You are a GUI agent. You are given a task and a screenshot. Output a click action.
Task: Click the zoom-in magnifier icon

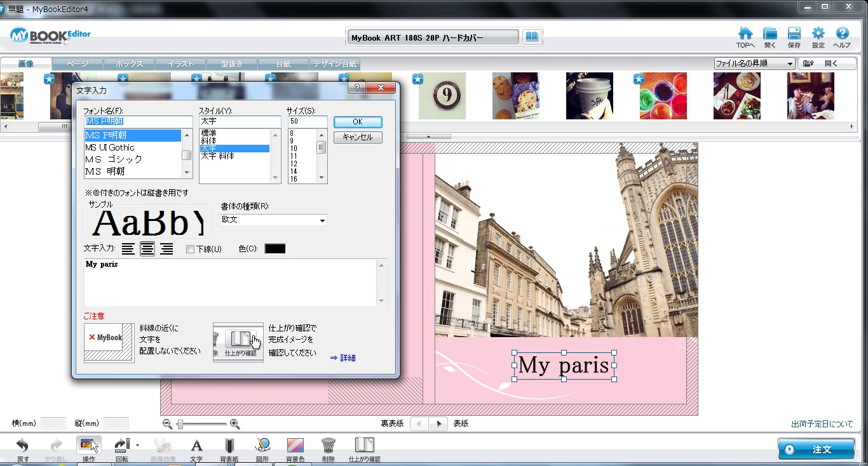(234, 423)
